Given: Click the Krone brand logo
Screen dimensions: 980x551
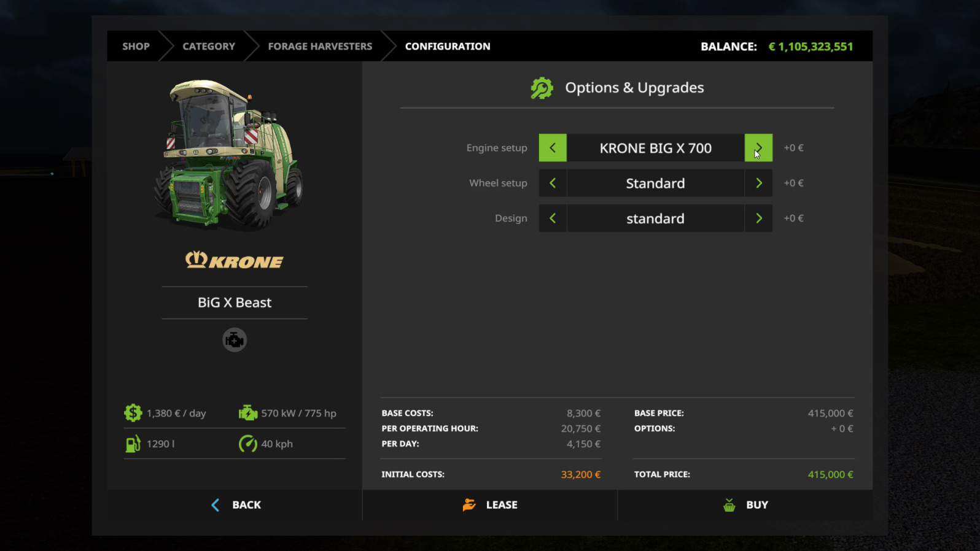Looking at the screenshot, I should click(x=234, y=261).
